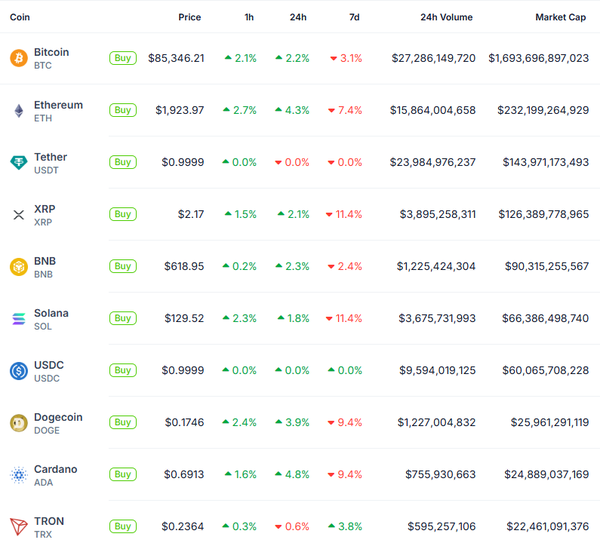Sort coins by 24h Volume header

[446, 17]
